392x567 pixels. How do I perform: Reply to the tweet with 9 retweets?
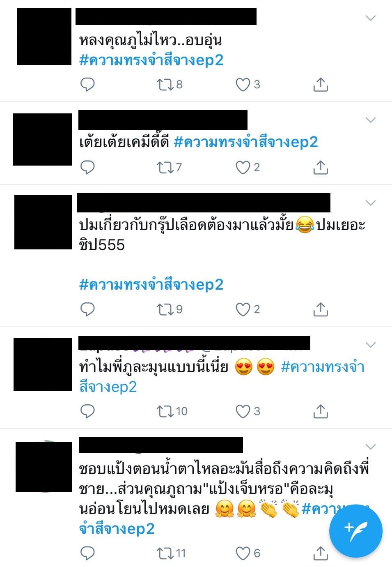[x=87, y=309]
